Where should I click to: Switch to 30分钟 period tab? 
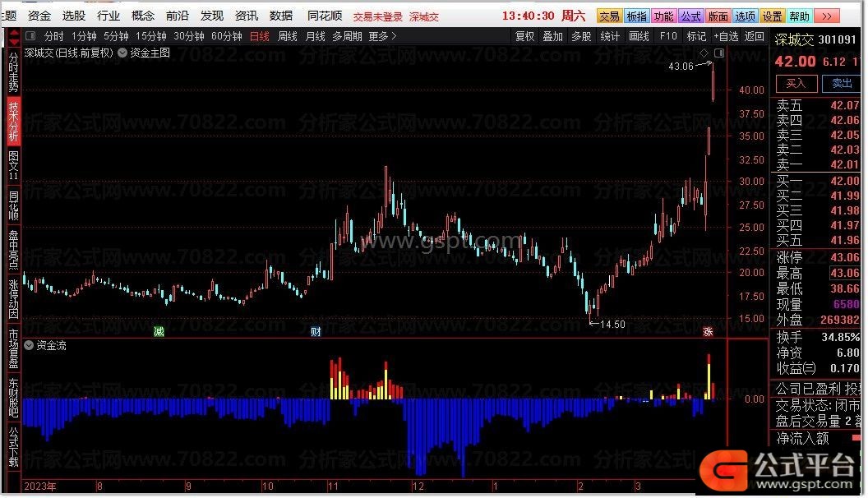(189, 36)
